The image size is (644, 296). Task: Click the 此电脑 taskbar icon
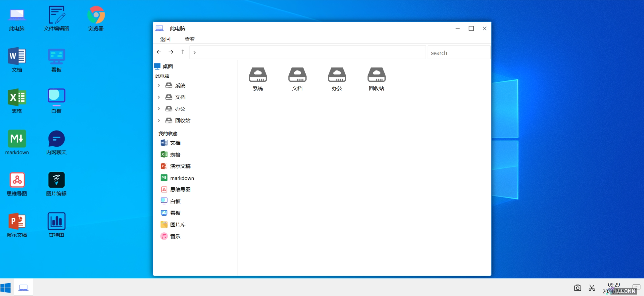click(23, 288)
